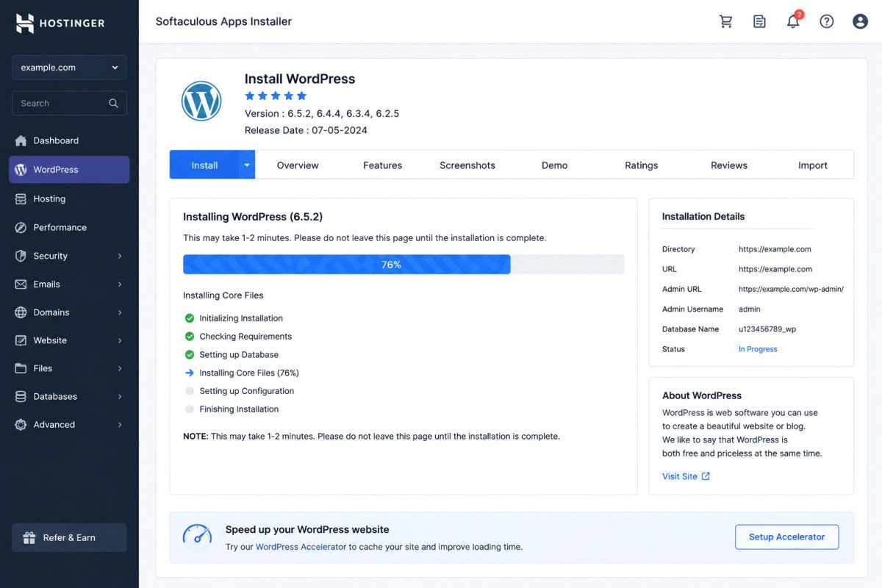Click the Database Name value u123456789_wp
Screen dimensions: 882x588
[767, 329]
